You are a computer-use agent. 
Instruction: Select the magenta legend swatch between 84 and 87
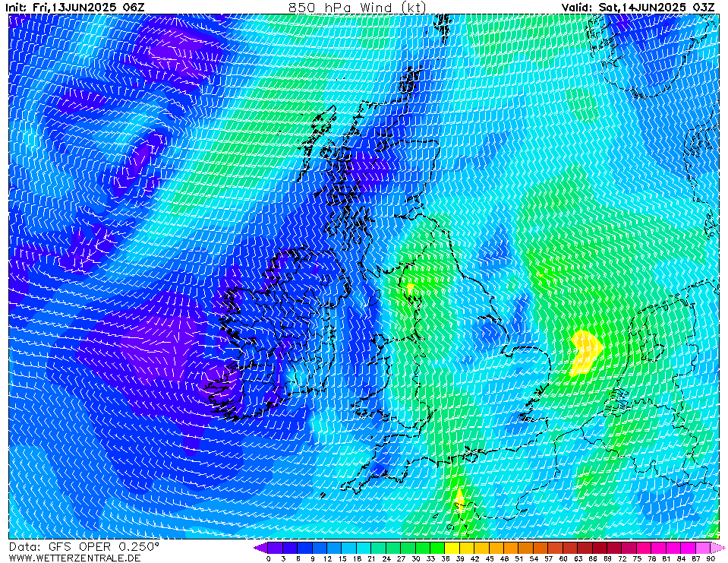[688, 548]
